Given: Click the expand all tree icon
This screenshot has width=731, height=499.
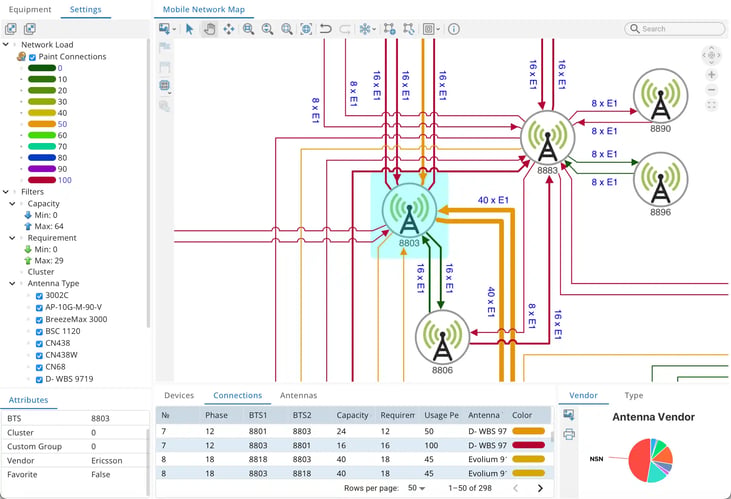Looking at the screenshot, I should click(x=11, y=29).
